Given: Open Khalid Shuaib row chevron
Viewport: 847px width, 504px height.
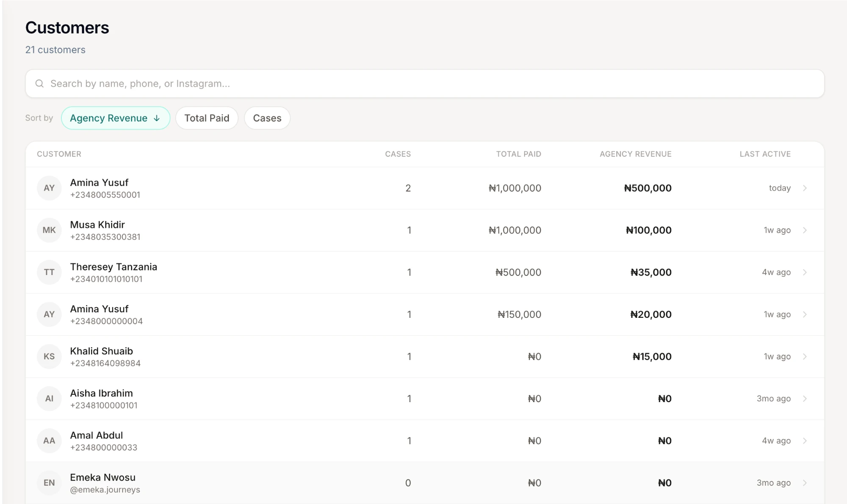Looking at the screenshot, I should pyautogui.click(x=805, y=356).
